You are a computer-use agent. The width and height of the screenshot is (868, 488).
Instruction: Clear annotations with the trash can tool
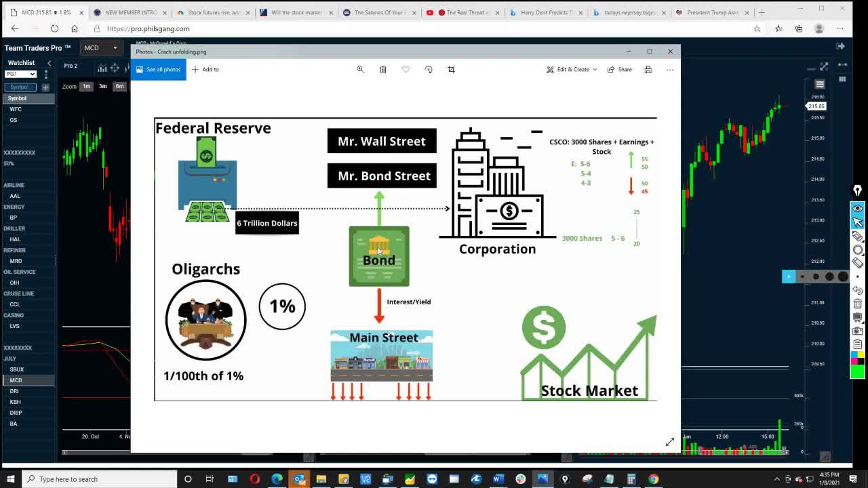coord(857,304)
